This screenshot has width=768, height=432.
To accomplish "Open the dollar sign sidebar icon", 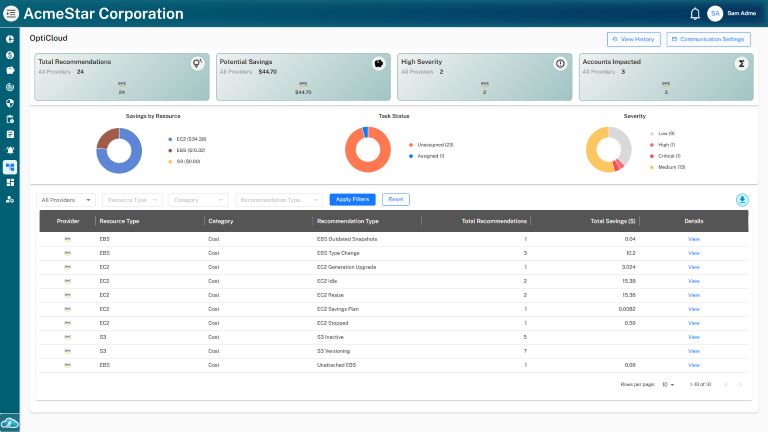I will (10, 54).
